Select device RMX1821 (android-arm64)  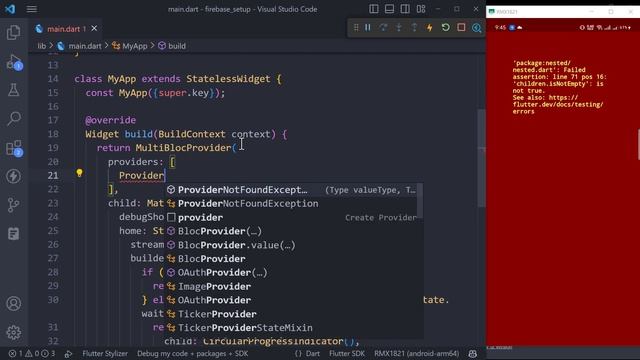click(416, 353)
